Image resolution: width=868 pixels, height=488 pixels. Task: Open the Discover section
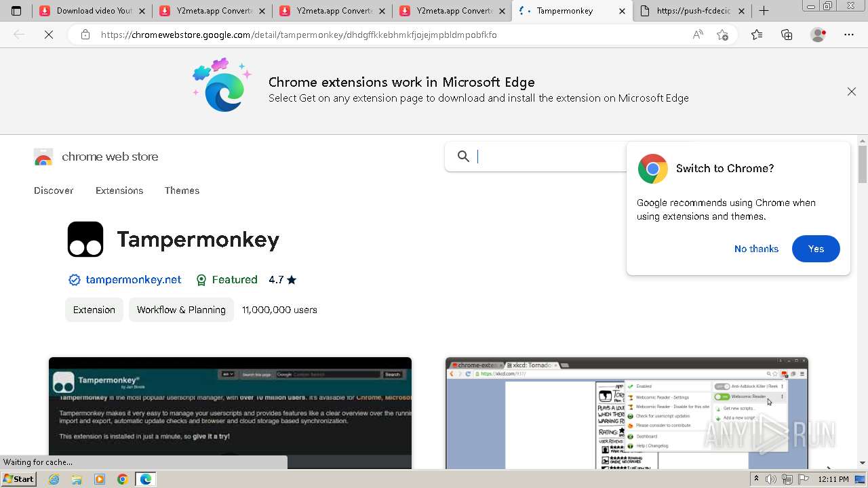54,190
